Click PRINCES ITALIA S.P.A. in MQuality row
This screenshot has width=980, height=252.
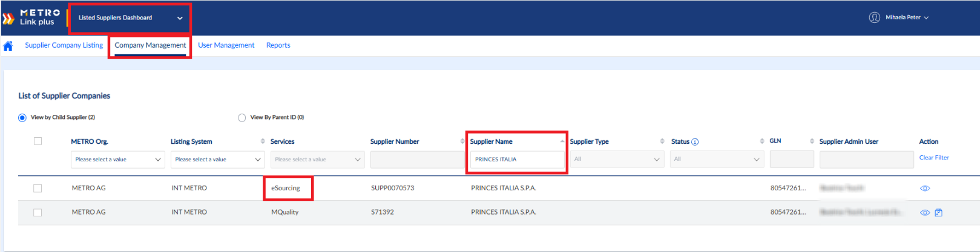click(x=504, y=213)
